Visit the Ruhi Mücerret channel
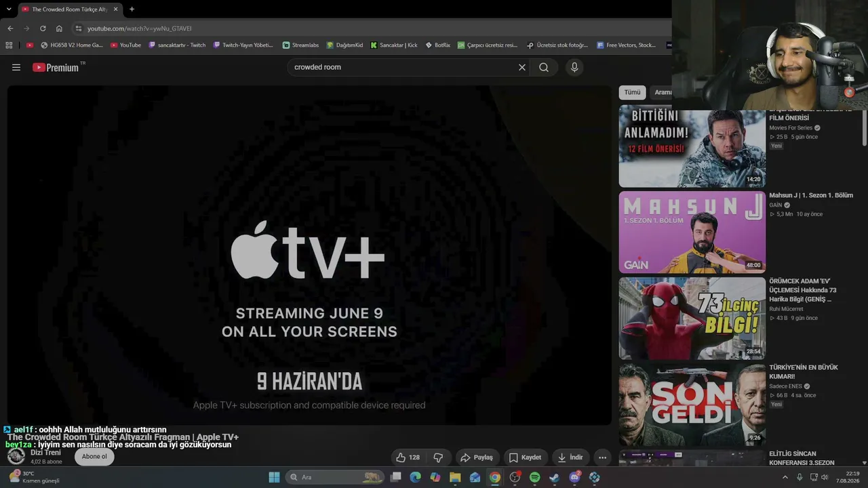The image size is (868, 488). tap(786, 309)
